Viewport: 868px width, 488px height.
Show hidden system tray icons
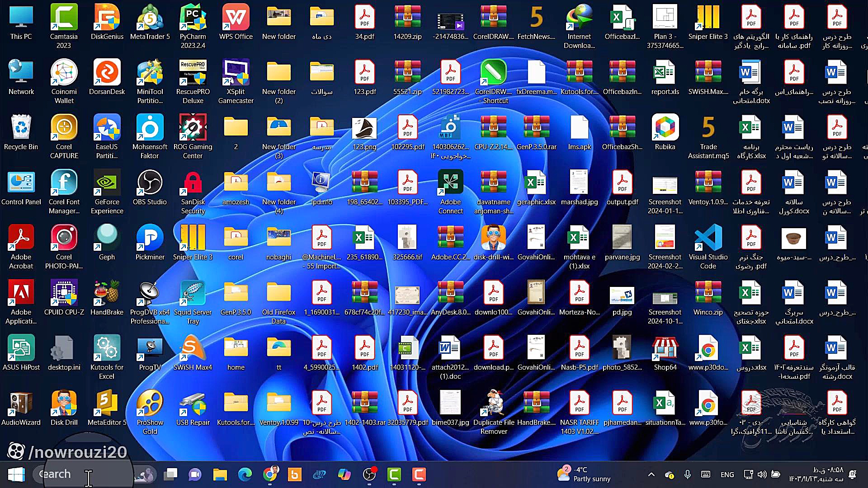point(651,474)
